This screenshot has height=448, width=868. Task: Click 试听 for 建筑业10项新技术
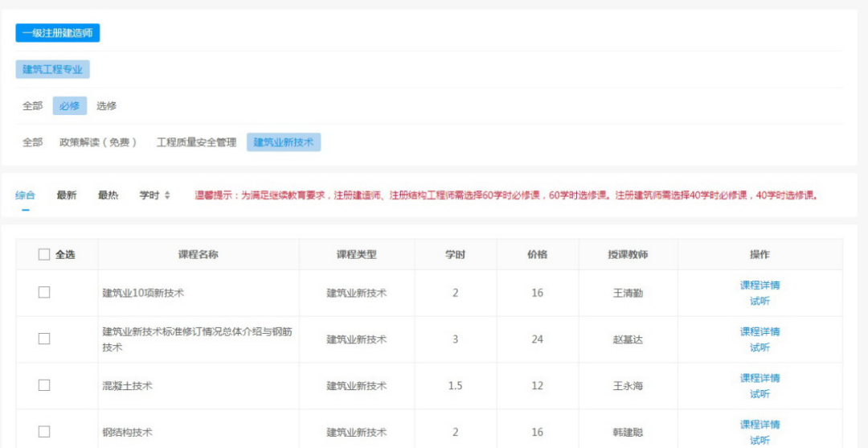[760, 302]
